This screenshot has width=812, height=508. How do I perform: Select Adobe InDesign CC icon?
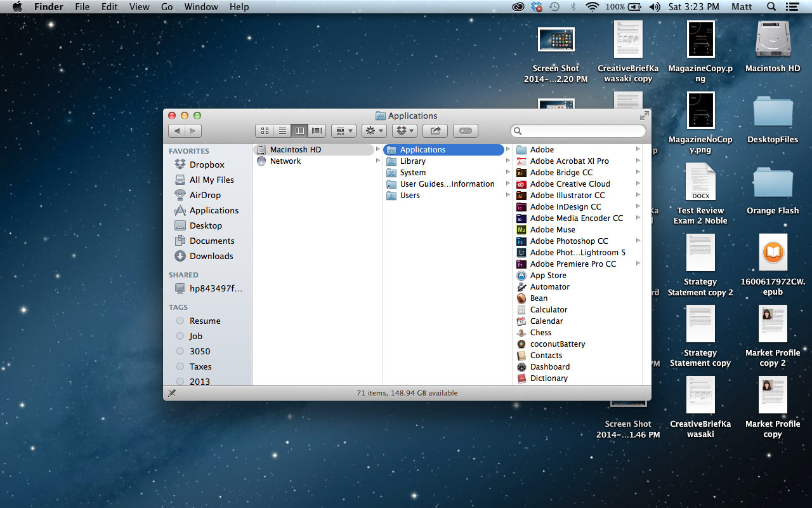pyautogui.click(x=521, y=207)
